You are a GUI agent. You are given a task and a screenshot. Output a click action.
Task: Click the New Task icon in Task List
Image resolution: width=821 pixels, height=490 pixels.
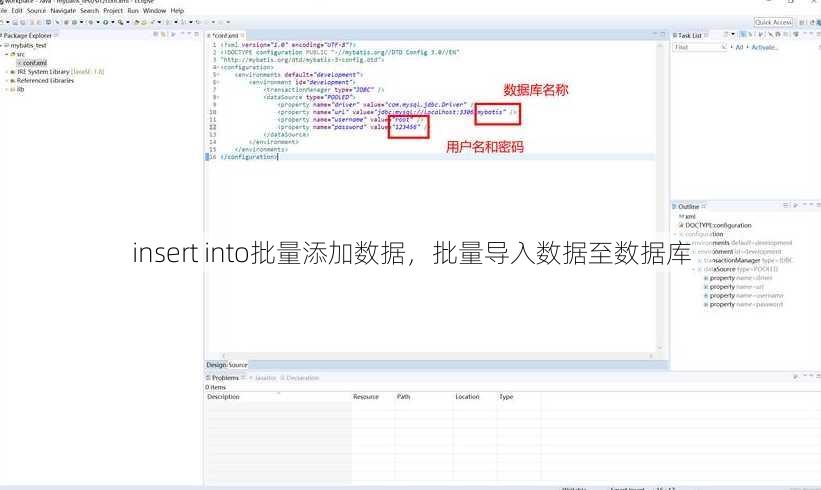point(727,35)
